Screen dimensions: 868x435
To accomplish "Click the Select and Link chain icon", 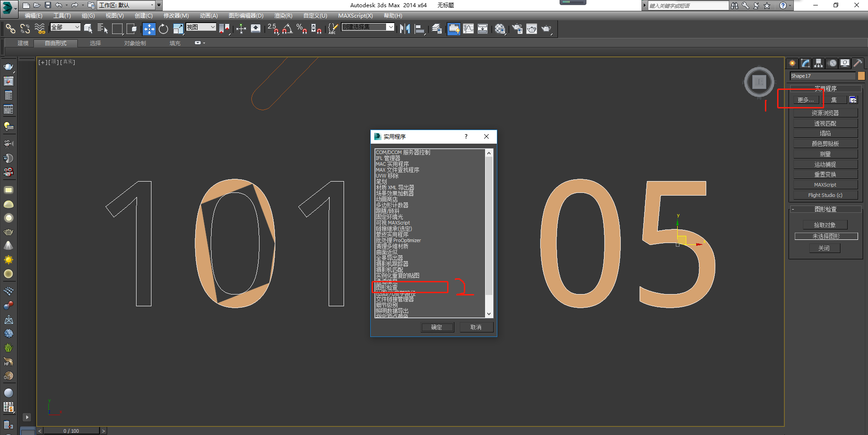I will coord(10,29).
